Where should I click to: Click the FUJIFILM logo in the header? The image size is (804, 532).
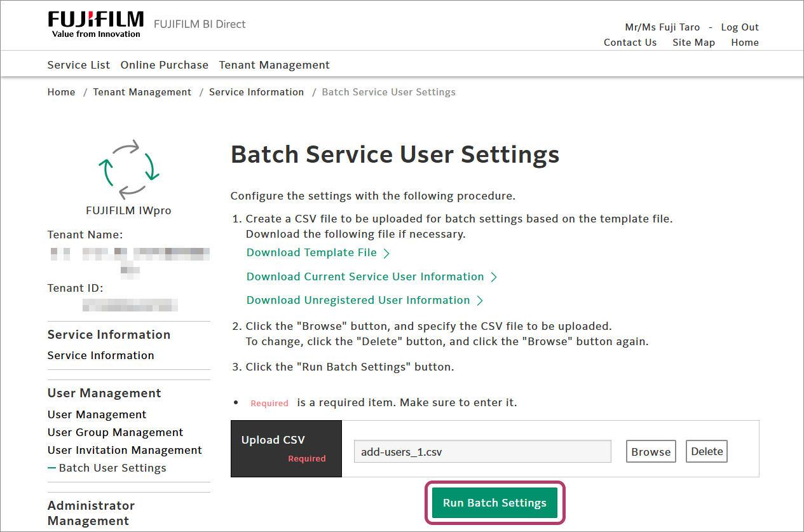coord(95,24)
